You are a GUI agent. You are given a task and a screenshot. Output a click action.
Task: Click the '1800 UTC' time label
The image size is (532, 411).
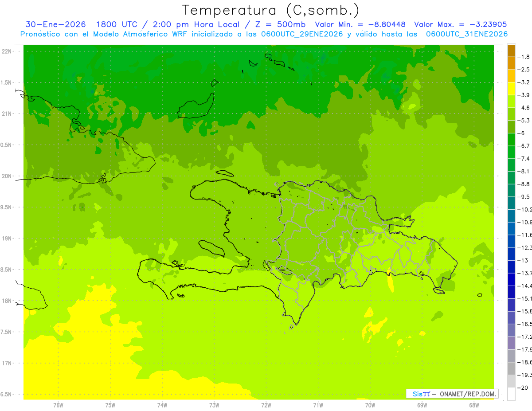pyautogui.click(x=117, y=24)
